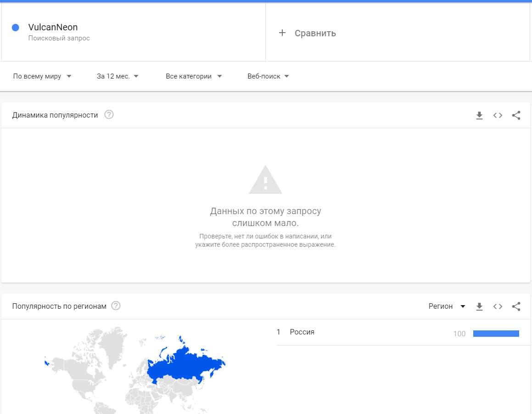Click the Россия popularity bar
532x414 pixels.
(x=496, y=334)
